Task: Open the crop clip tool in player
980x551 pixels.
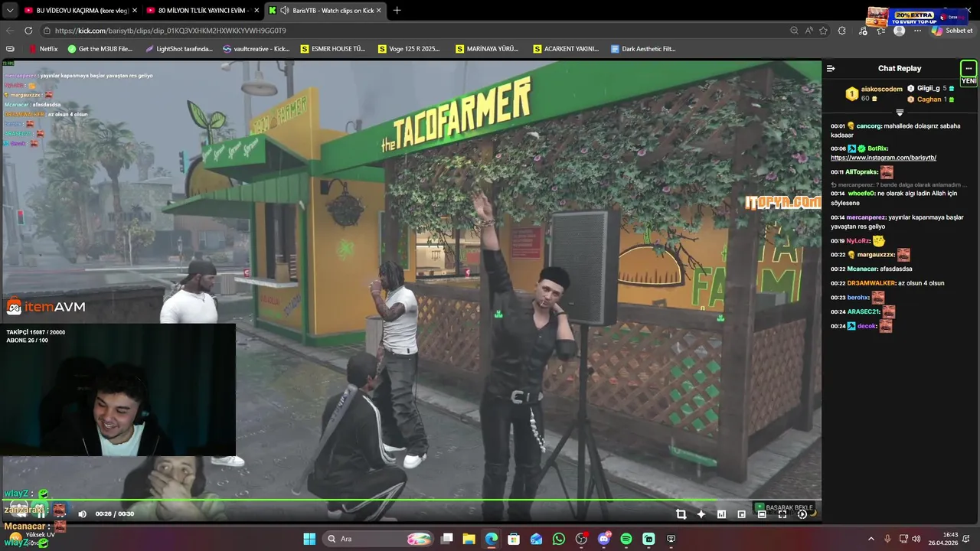Action: [681, 514]
